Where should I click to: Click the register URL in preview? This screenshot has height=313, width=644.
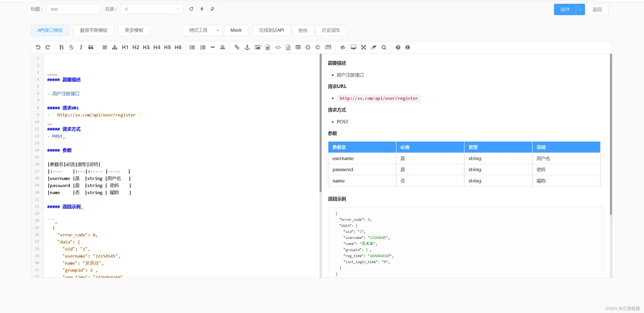click(379, 98)
